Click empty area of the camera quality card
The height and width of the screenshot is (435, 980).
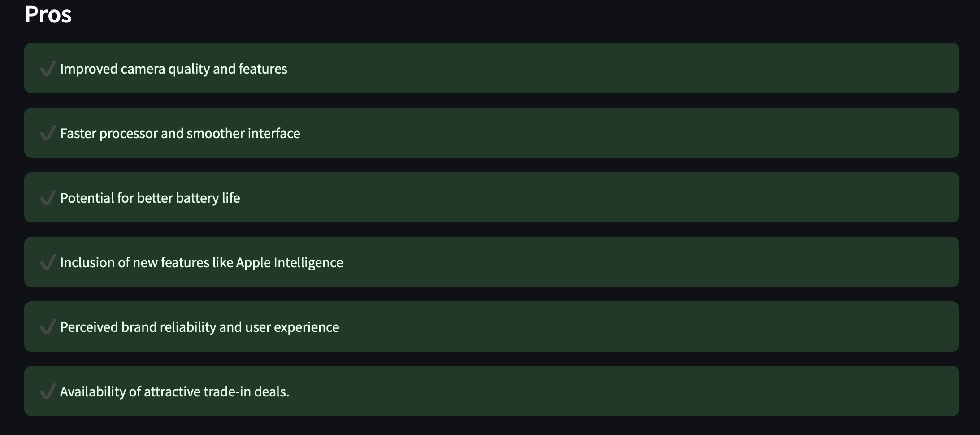click(x=628, y=68)
